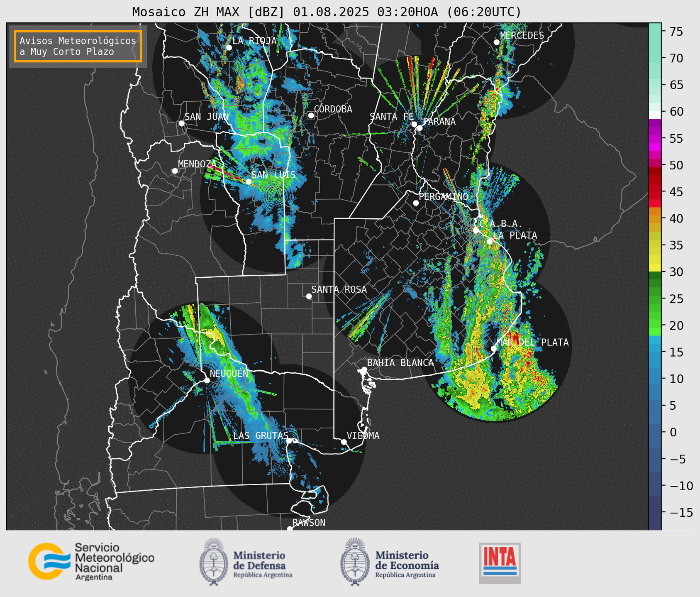Click the color scale value 50
Screen dimensions: 700x597
click(x=676, y=165)
